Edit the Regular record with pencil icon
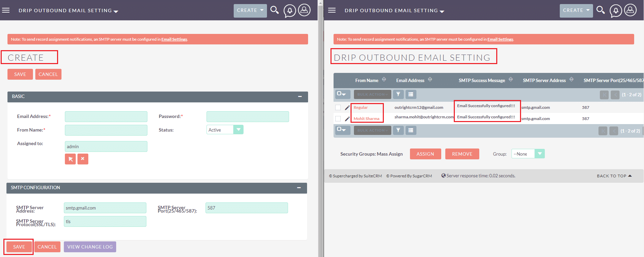644x257 pixels. (x=347, y=108)
